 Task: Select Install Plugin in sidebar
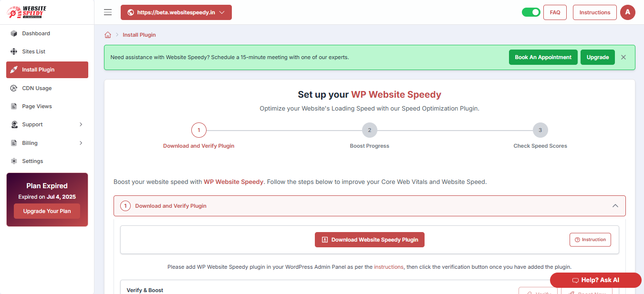click(x=47, y=70)
